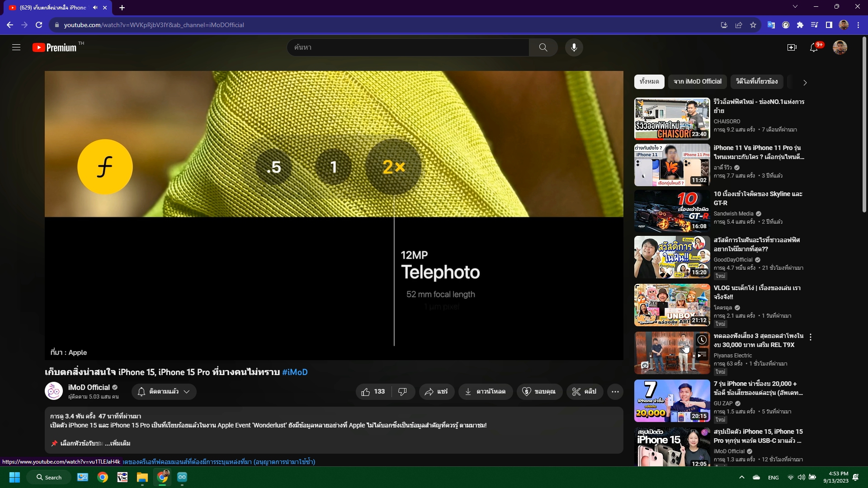Image resolution: width=868 pixels, height=488 pixels.
Task: Open the YouTube hamburger guide menu
Action: point(16,47)
